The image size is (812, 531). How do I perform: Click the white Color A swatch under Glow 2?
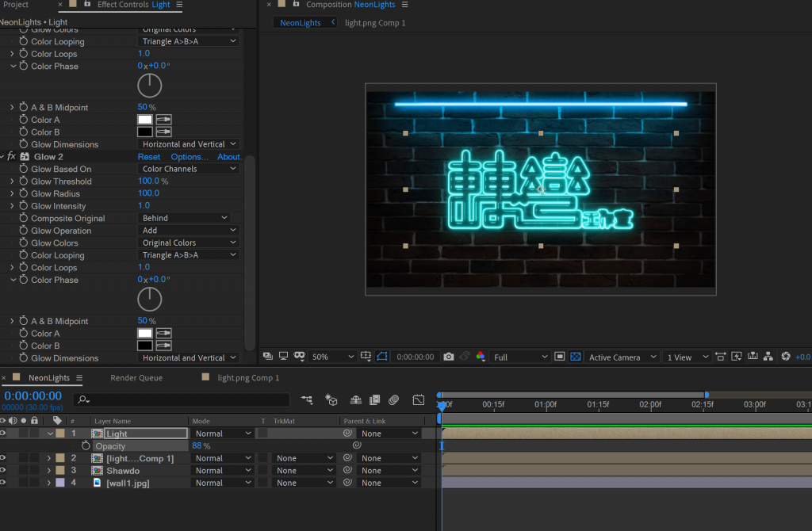pos(145,334)
